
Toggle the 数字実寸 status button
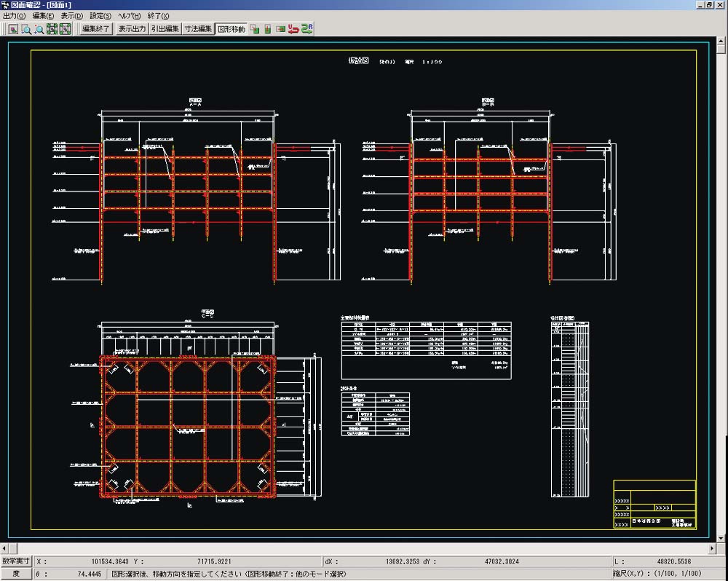16,561
